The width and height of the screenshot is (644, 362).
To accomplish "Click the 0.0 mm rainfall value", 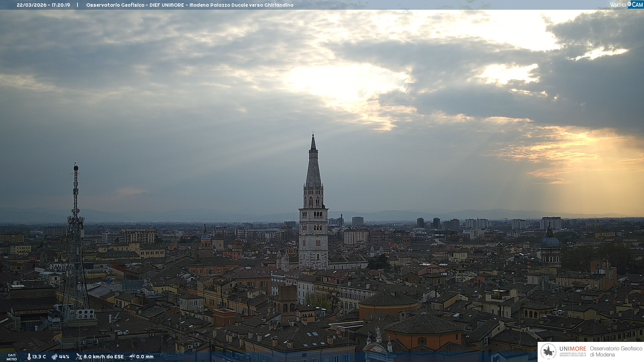I will click(145, 357).
